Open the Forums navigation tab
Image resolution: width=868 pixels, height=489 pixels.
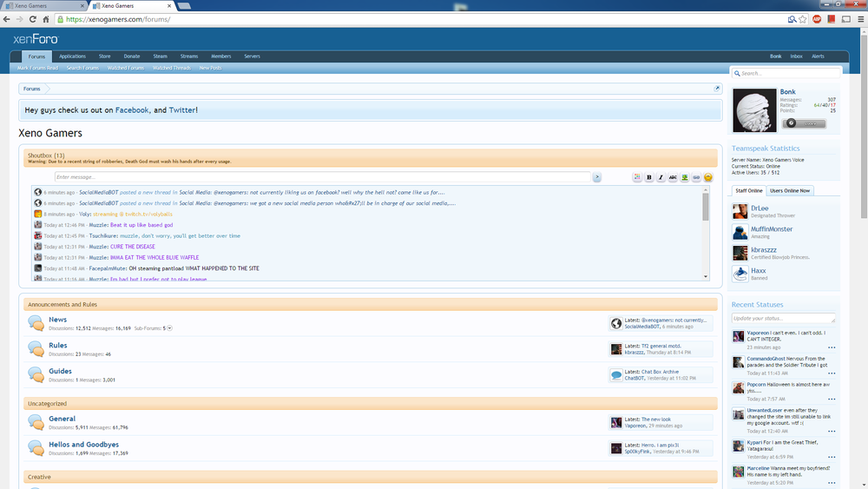click(x=36, y=56)
